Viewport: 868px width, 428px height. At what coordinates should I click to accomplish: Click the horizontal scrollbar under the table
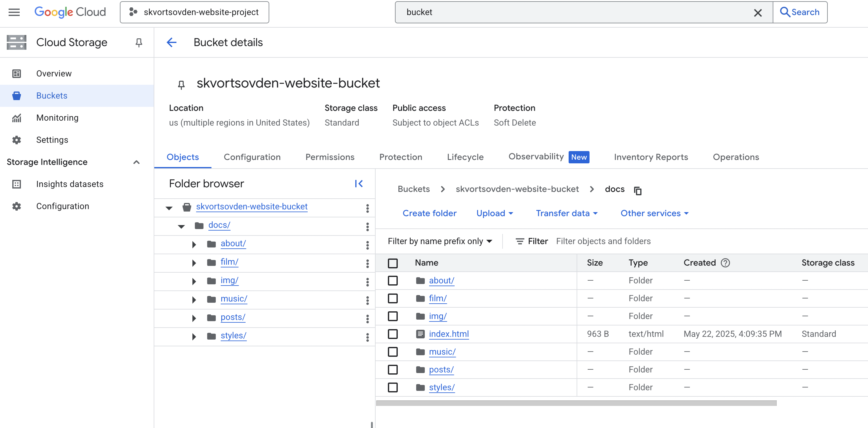[x=576, y=403]
